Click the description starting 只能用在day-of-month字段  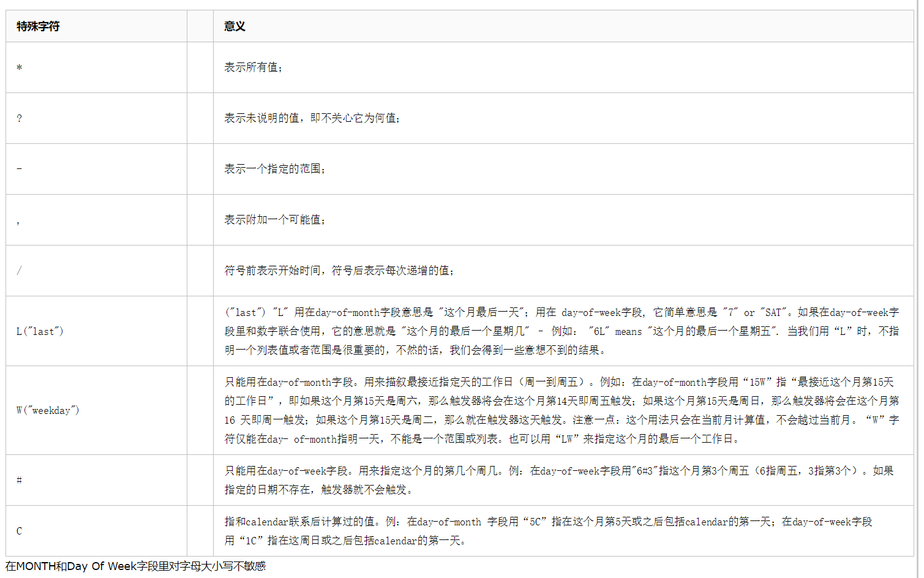[562, 410]
